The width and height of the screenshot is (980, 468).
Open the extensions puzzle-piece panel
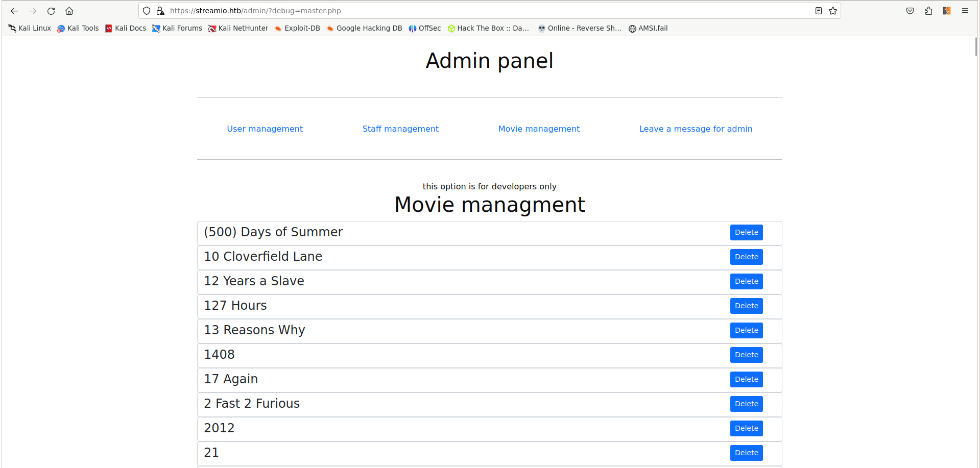(928, 11)
